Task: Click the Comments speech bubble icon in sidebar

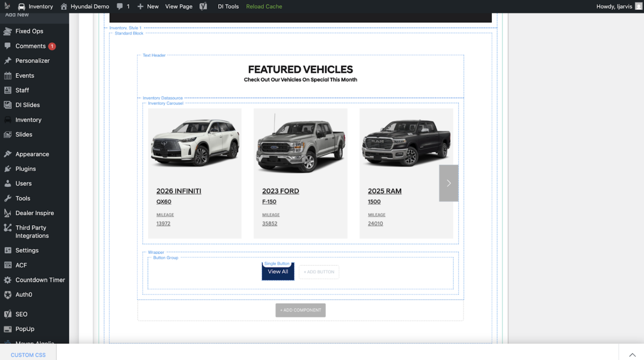Action: [x=8, y=46]
